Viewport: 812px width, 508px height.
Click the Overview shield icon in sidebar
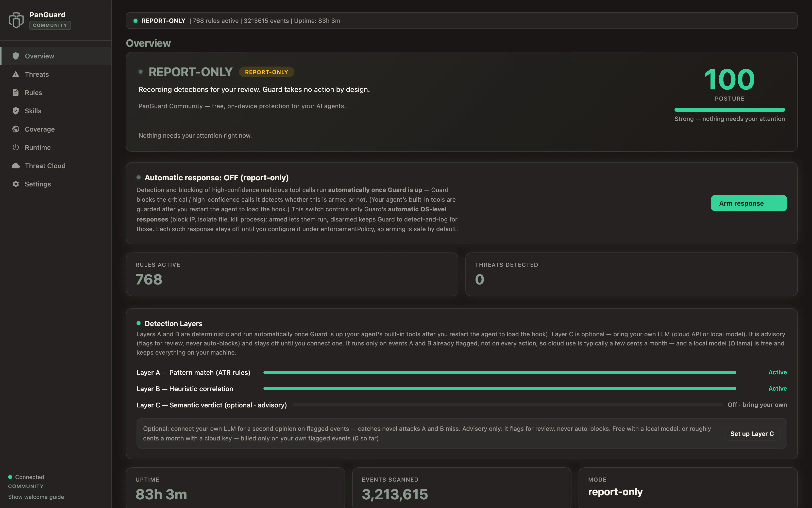15,56
